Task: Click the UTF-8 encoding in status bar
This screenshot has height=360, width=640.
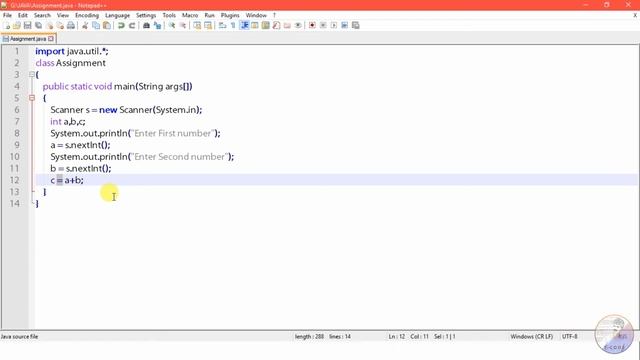Action: click(x=569, y=336)
